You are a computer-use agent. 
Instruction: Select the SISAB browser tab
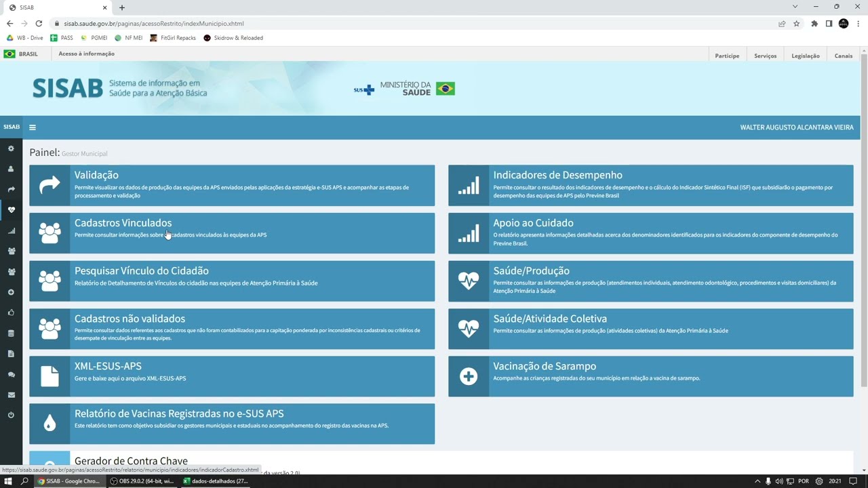57,7
